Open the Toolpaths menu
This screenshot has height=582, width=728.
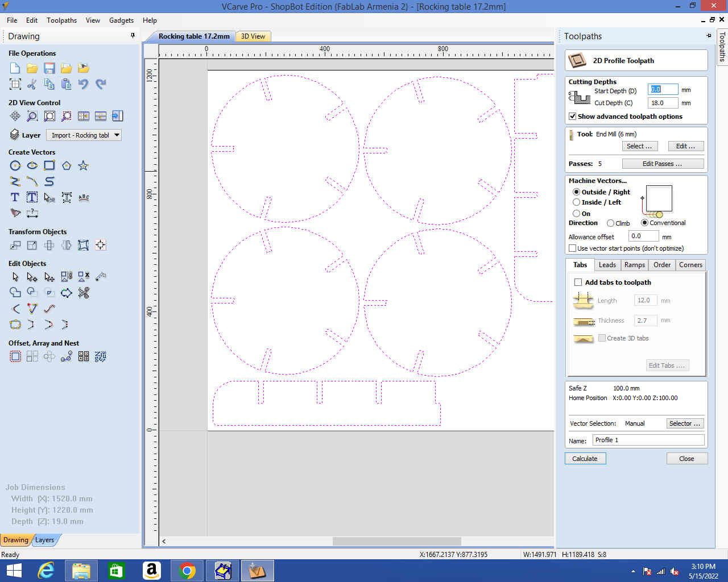[61, 20]
